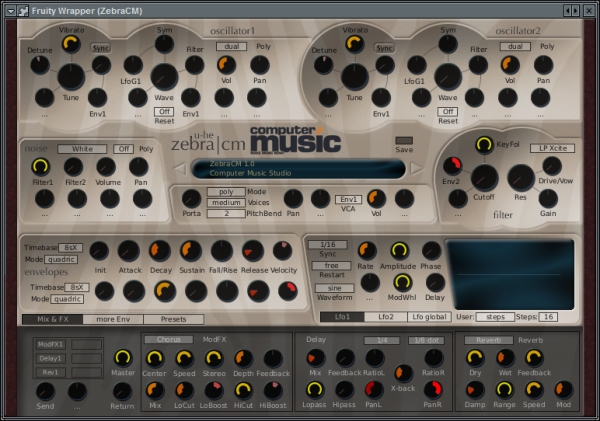Click the first envelope Sustain knob

[x=191, y=251]
